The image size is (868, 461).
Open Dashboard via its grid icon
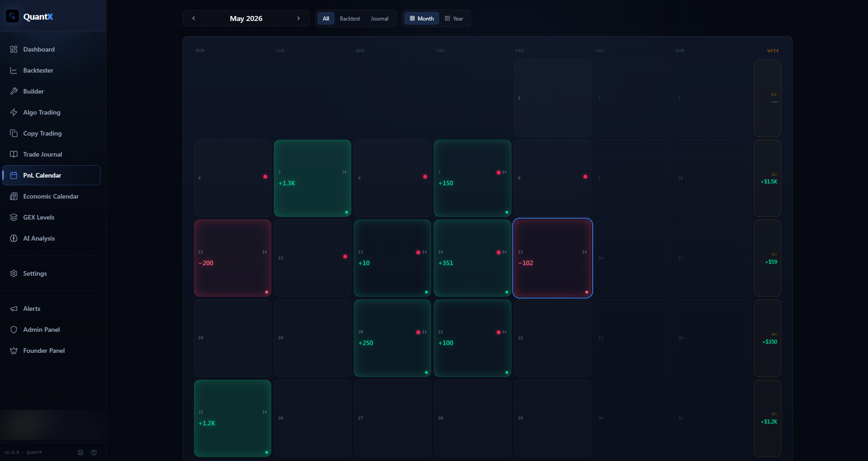14,49
